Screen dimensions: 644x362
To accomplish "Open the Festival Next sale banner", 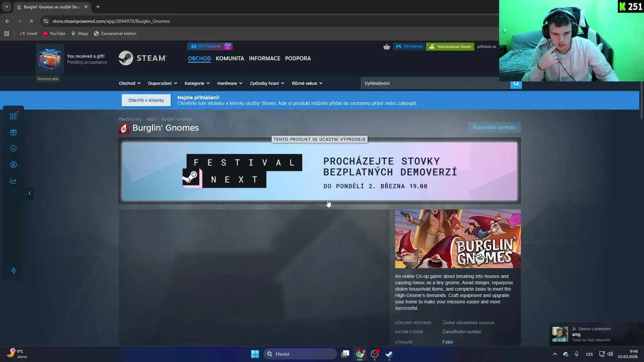I will click(x=319, y=171).
